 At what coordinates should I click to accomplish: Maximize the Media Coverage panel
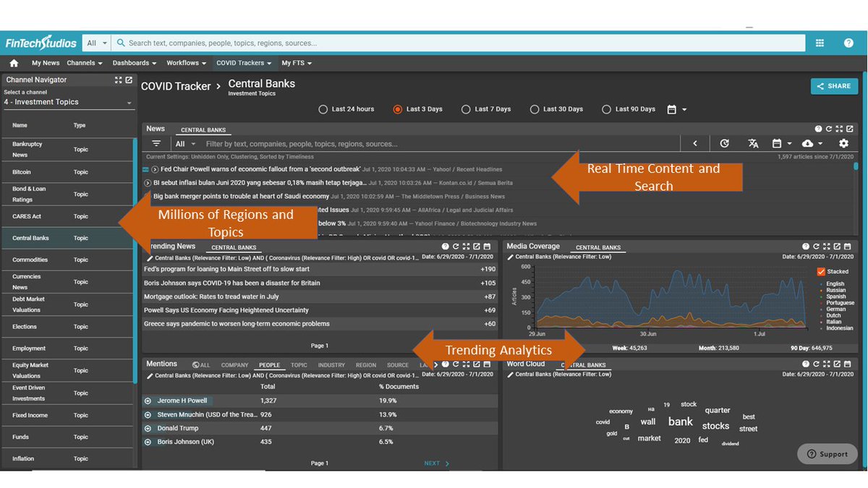pyautogui.click(x=826, y=247)
